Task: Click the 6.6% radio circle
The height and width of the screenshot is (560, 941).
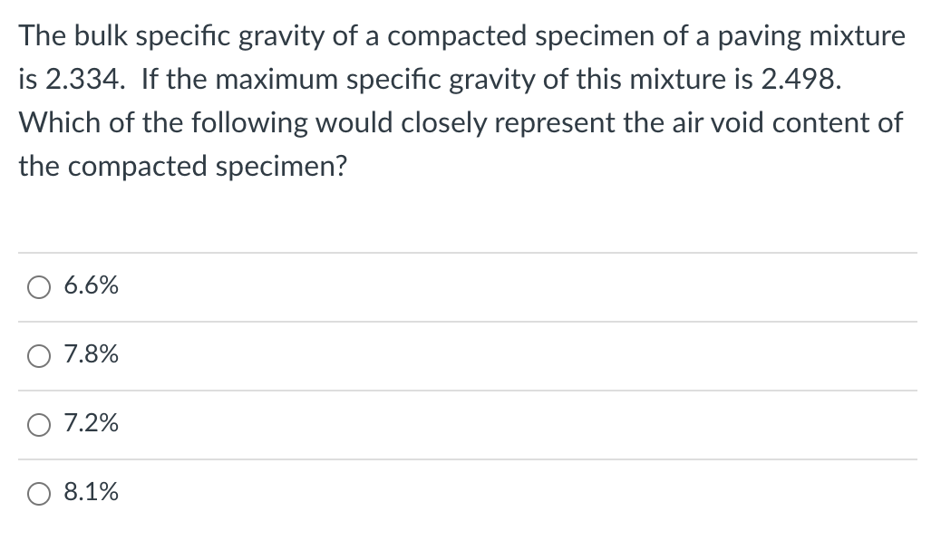Action: 39,286
